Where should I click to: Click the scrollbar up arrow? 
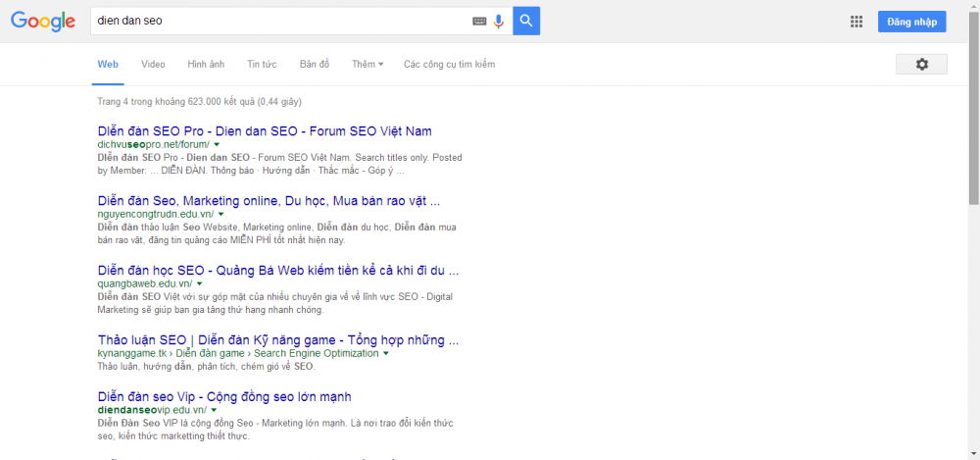point(974,5)
